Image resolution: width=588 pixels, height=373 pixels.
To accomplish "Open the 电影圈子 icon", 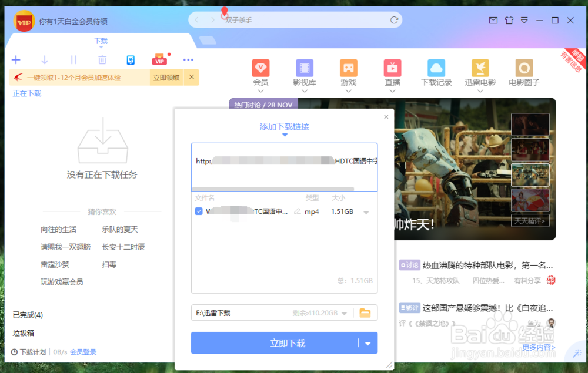I will (524, 68).
